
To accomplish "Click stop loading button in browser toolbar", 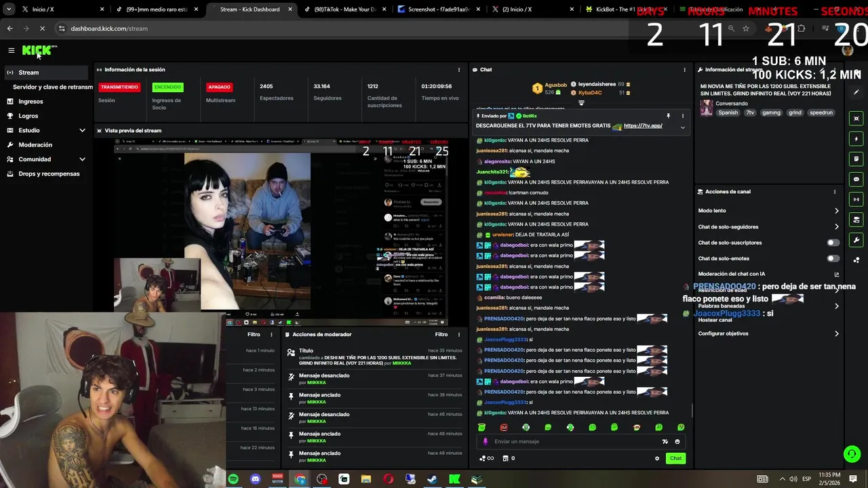I will click(x=41, y=28).
